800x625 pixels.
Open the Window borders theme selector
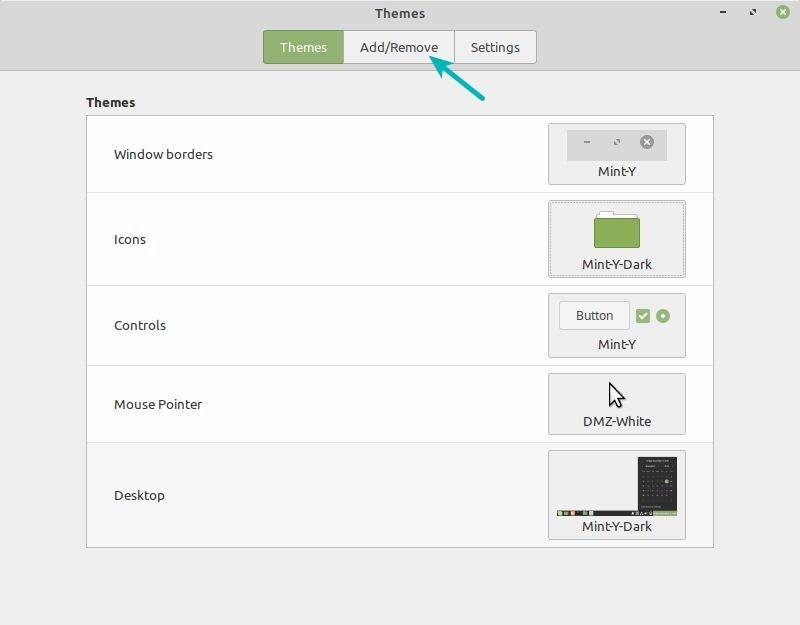pyautogui.click(x=617, y=154)
